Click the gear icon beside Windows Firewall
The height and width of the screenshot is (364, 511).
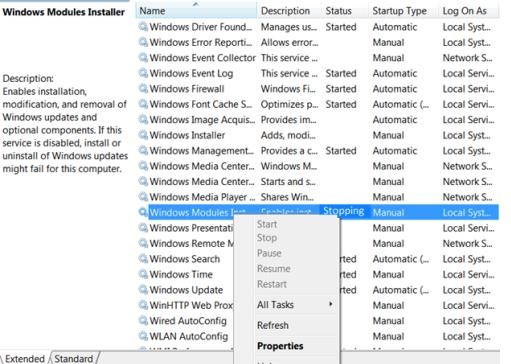coord(143,89)
